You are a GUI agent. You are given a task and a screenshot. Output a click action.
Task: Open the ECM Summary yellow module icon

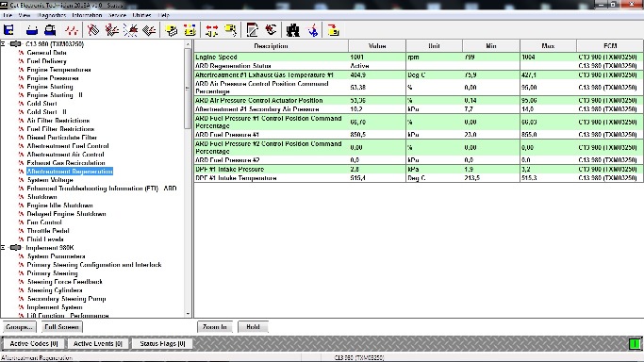172,30
